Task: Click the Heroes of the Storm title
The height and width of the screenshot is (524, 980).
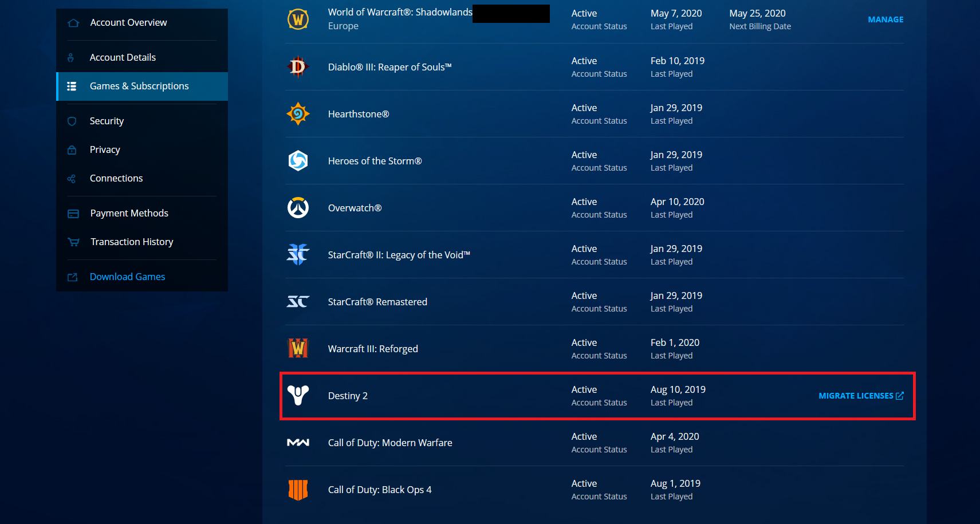Action: tap(375, 161)
